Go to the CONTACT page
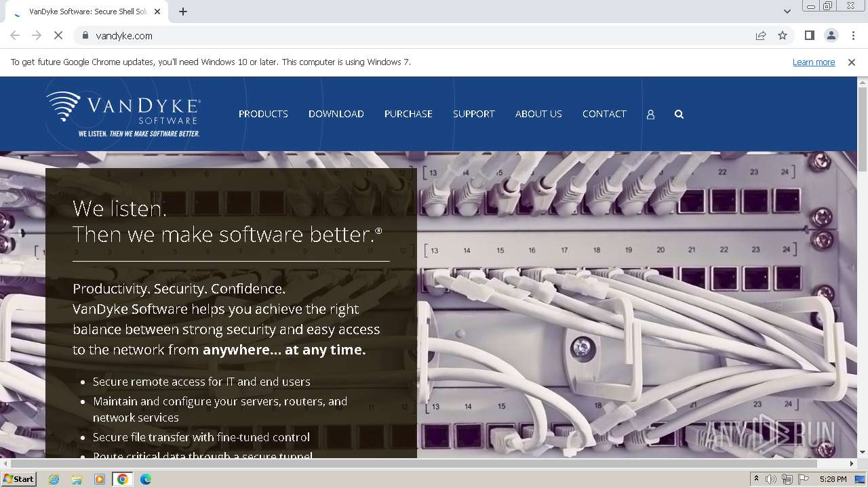 pyautogui.click(x=604, y=114)
